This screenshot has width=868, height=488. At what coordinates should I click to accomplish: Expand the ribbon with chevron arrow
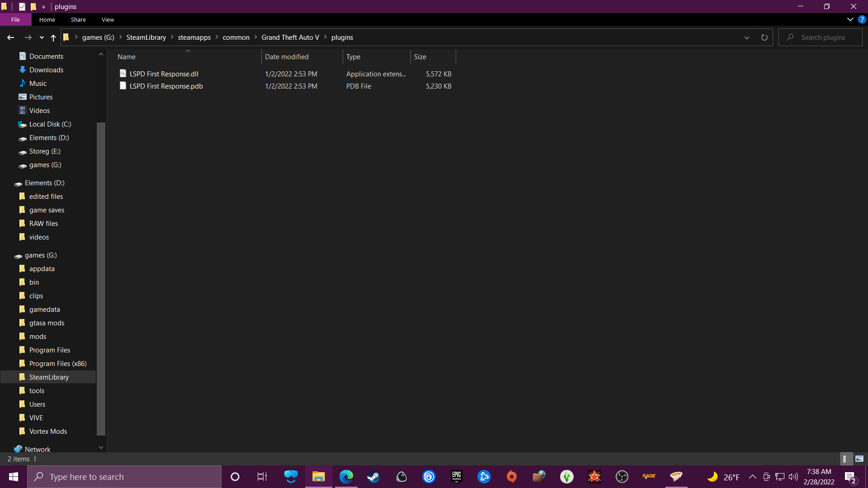coord(850,19)
